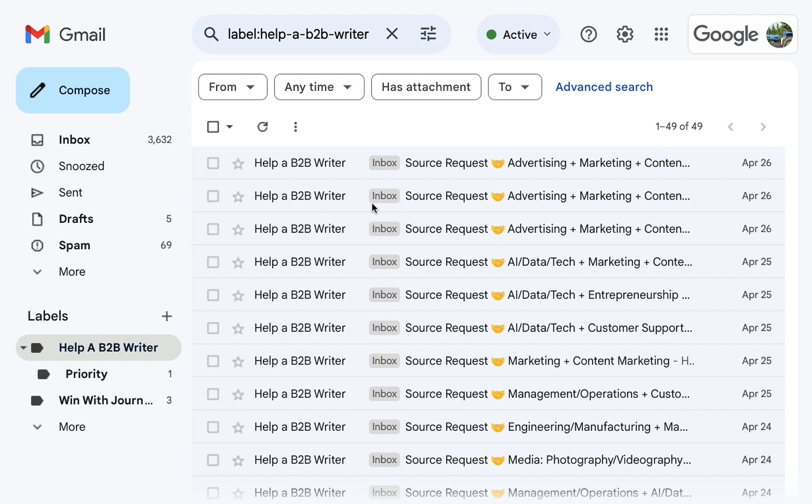The image size is (812, 504).
Task: Check the first Apr 26 email checkbox
Action: [213, 163]
